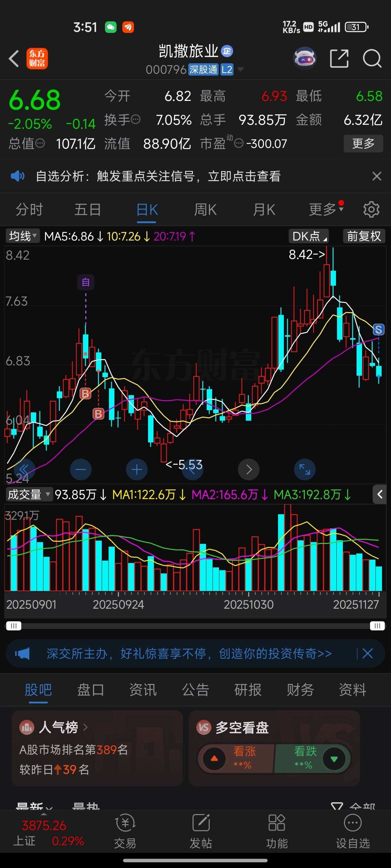Tap 设自选 add to watchlist
Viewport: 391px width, 868px height.
point(353,831)
